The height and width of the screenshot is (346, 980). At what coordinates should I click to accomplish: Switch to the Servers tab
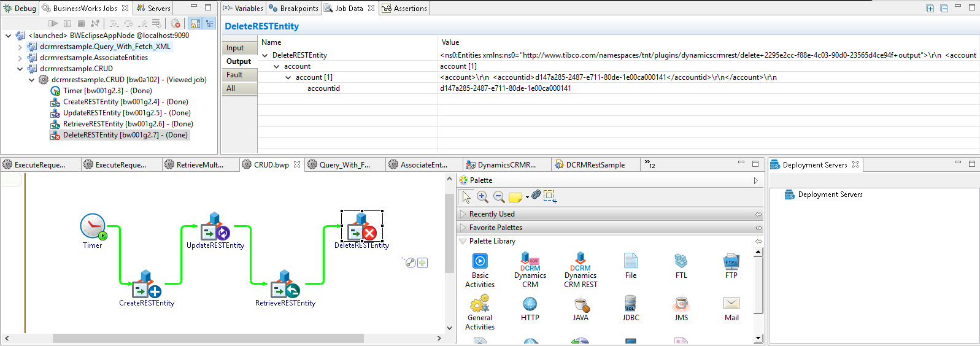point(153,8)
